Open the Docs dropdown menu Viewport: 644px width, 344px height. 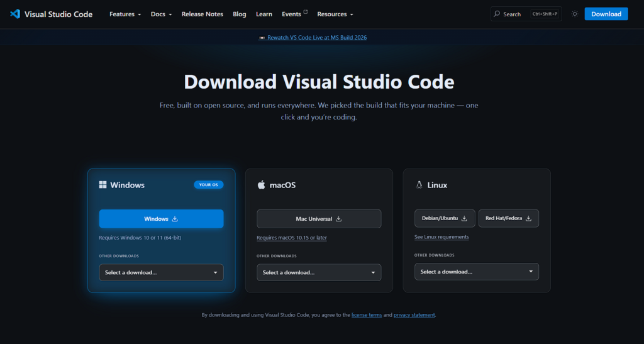point(161,14)
